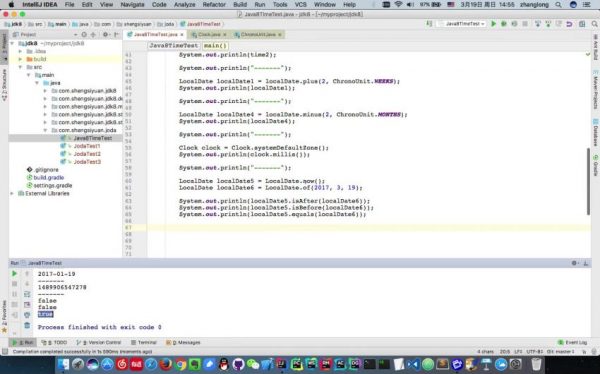This screenshot has height=374, width=600.
Task: Rerun the program from the Run panel
Action: coord(14,274)
